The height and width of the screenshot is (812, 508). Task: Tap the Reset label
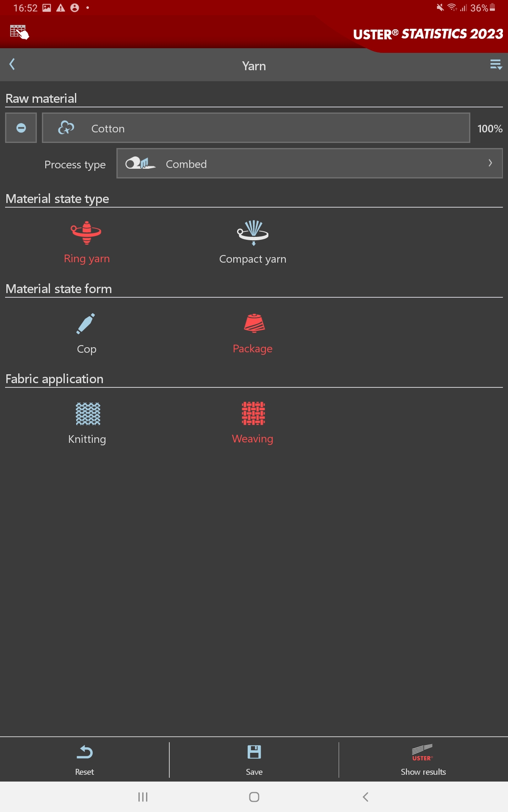(x=85, y=772)
